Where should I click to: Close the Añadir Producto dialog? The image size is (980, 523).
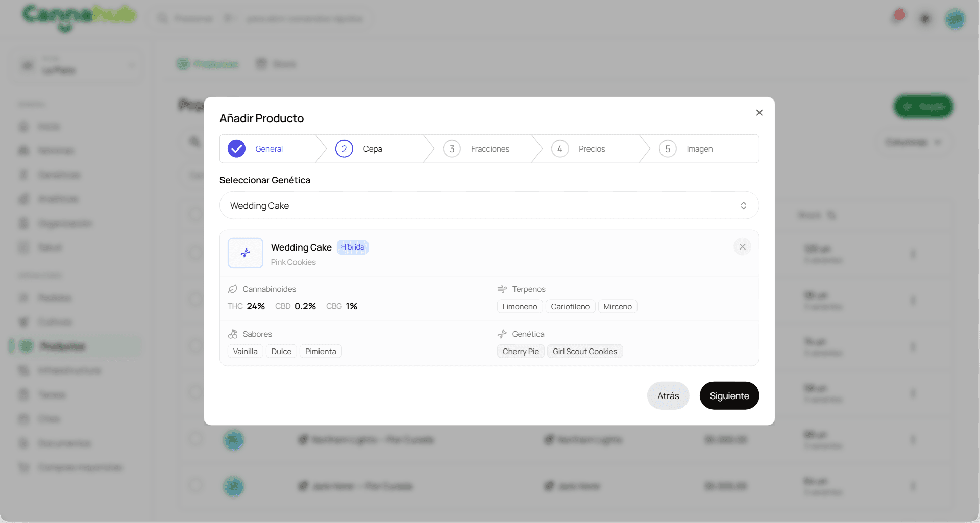[759, 113]
